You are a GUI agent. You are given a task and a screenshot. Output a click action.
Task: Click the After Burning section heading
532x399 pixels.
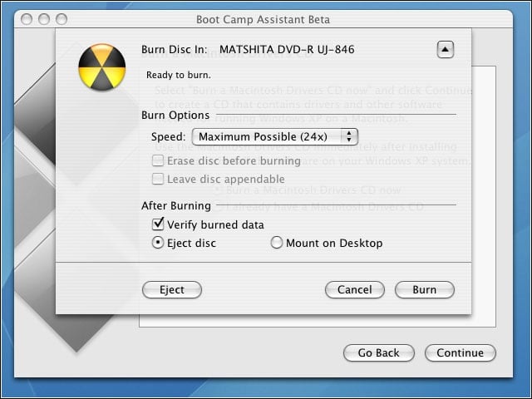pyautogui.click(x=176, y=205)
